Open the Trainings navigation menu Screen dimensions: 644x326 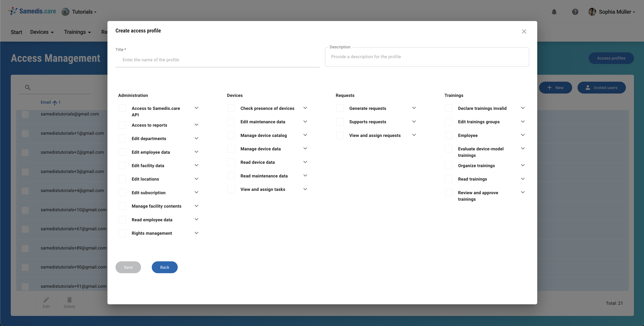[x=77, y=32]
